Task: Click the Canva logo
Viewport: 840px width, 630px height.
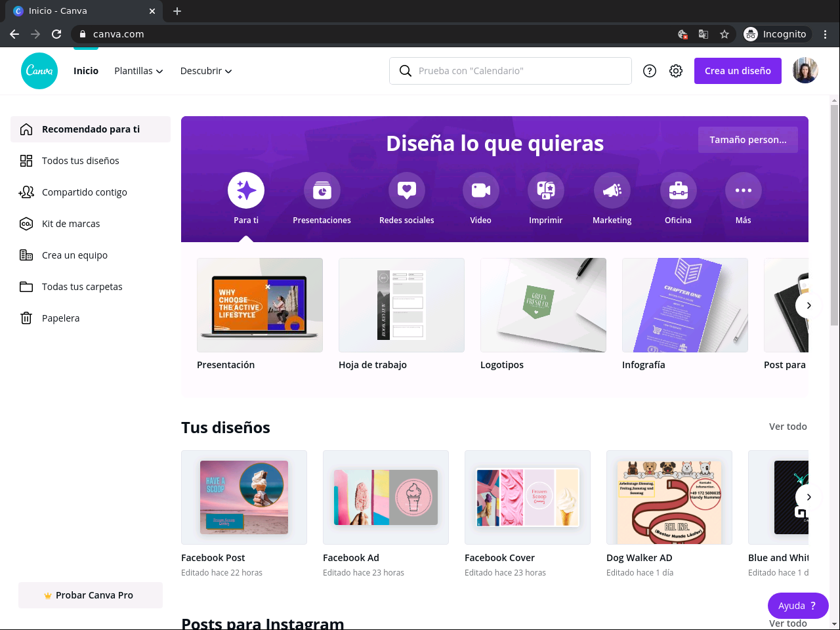Action: point(39,71)
